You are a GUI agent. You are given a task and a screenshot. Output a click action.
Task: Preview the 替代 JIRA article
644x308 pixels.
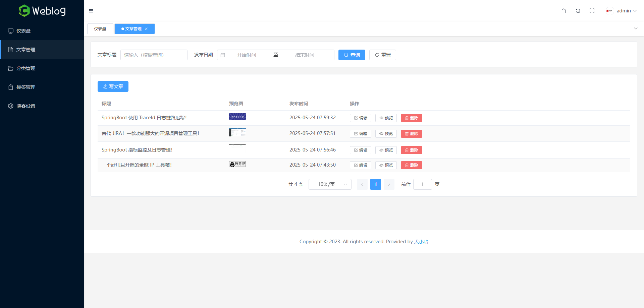386,134
